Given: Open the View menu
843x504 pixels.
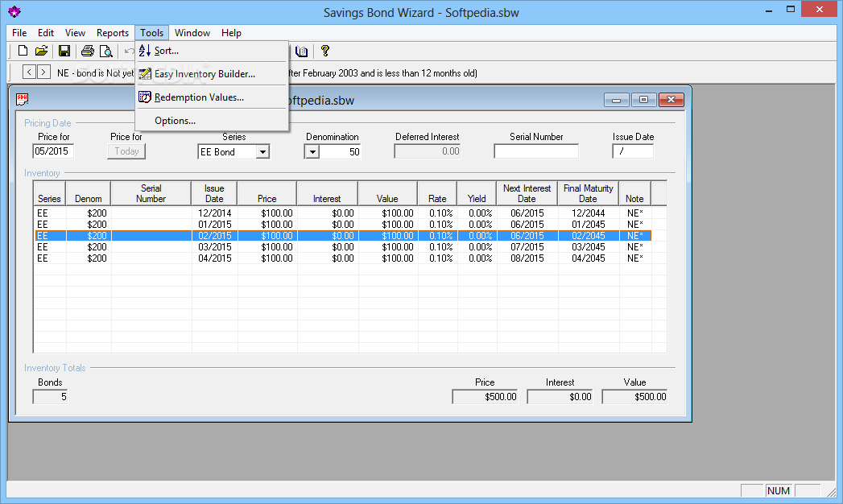Looking at the screenshot, I should [x=75, y=33].
